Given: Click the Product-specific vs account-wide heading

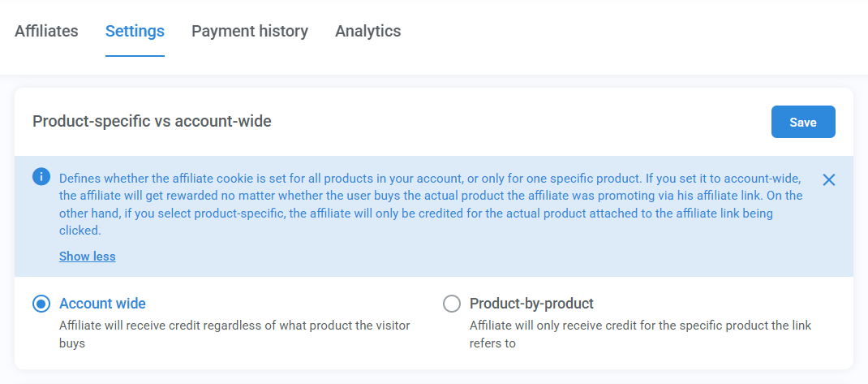Looking at the screenshot, I should (x=153, y=121).
